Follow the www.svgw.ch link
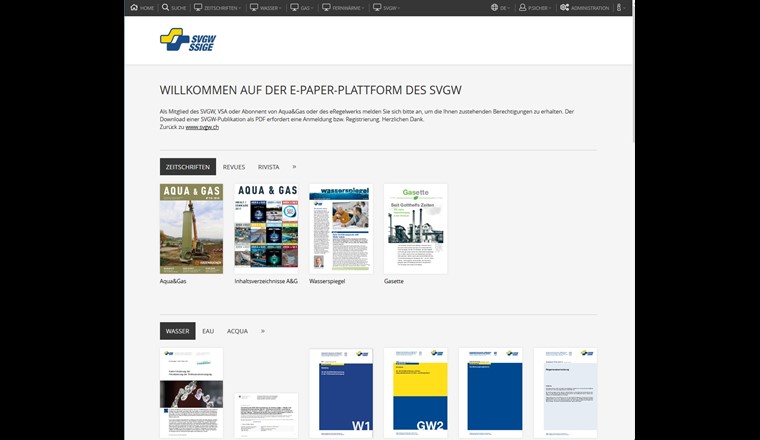Viewport: 760px width, 440px height. click(202, 127)
